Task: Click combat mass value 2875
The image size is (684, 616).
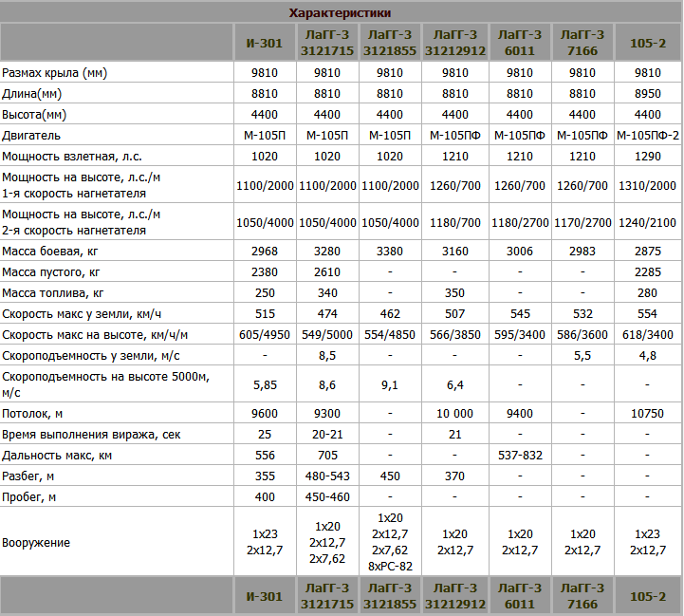Action: 648,251
